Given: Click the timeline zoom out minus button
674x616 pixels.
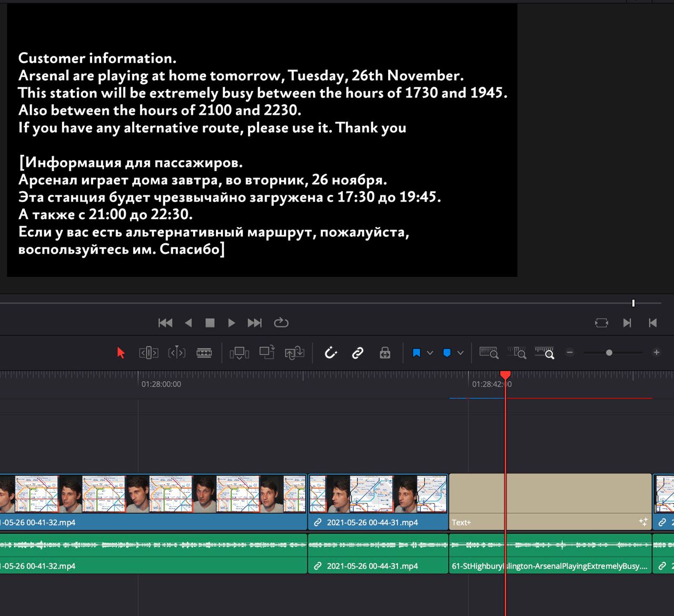Looking at the screenshot, I should (570, 353).
